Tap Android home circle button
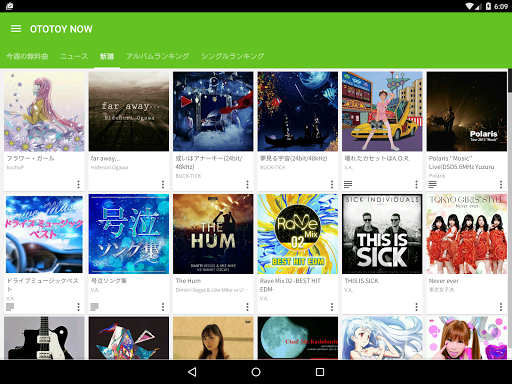The image size is (512, 384). [x=256, y=372]
